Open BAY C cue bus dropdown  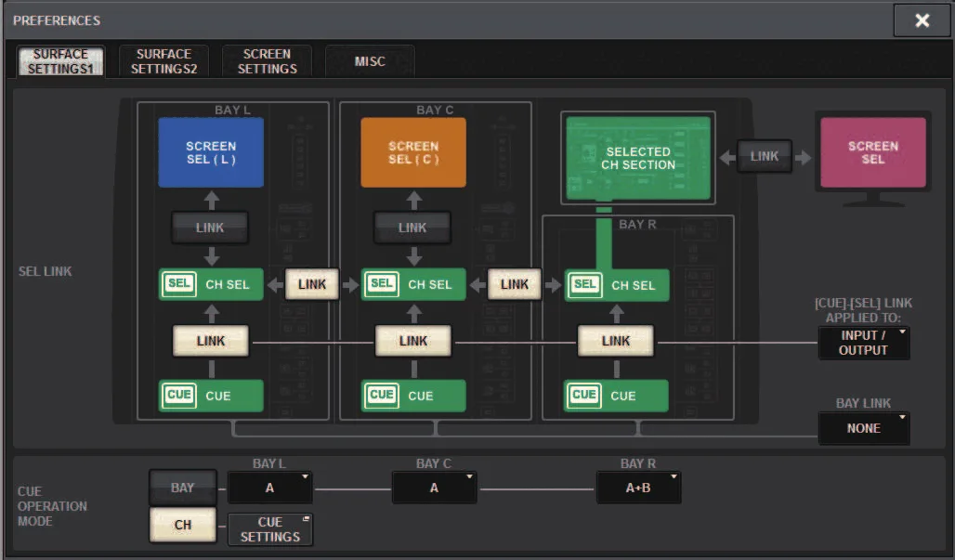(434, 488)
